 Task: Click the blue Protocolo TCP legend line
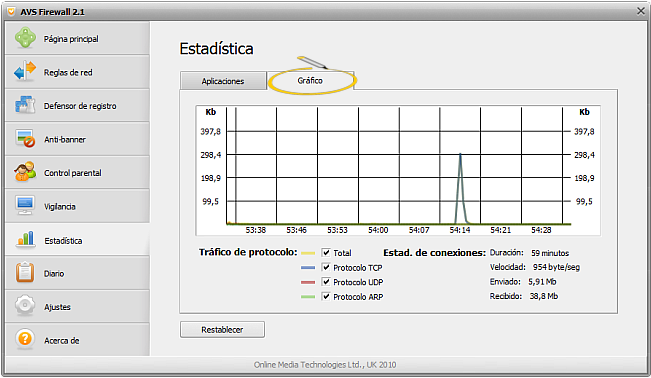[308, 268]
